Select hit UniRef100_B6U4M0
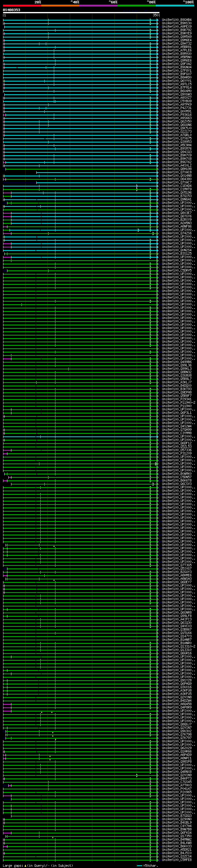This screenshot has height=868, width=197. click(x=177, y=91)
